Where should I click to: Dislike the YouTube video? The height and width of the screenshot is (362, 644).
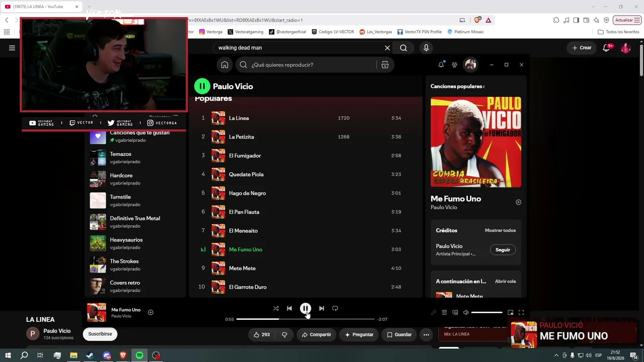click(284, 334)
